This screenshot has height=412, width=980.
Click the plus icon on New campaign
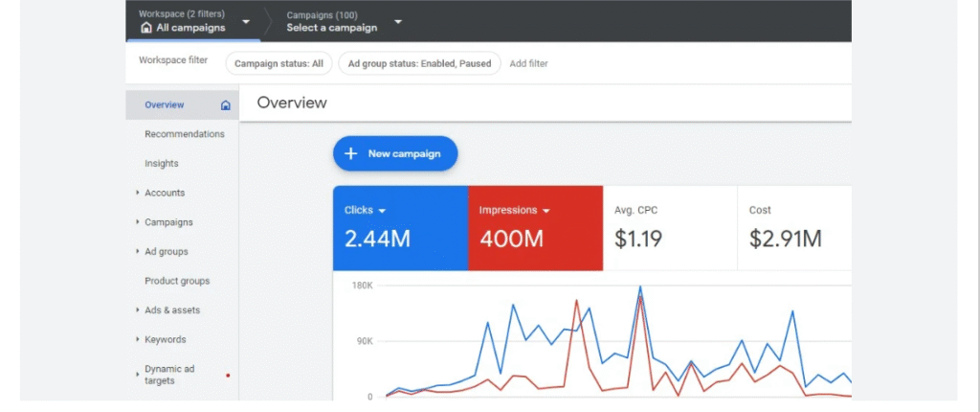coord(350,153)
